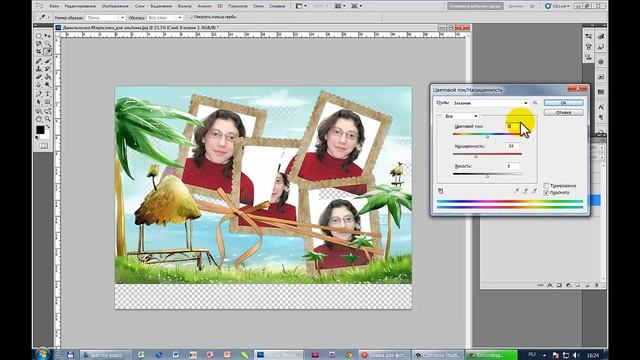Open the Изображение menu
Image resolution: width=640 pixels, height=360 pixels.
115,6
